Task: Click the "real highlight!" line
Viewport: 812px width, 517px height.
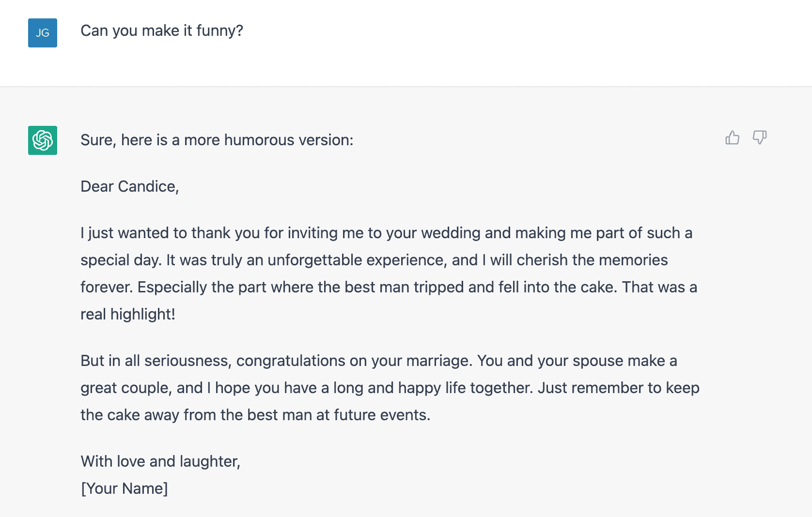Action: (128, 314)
